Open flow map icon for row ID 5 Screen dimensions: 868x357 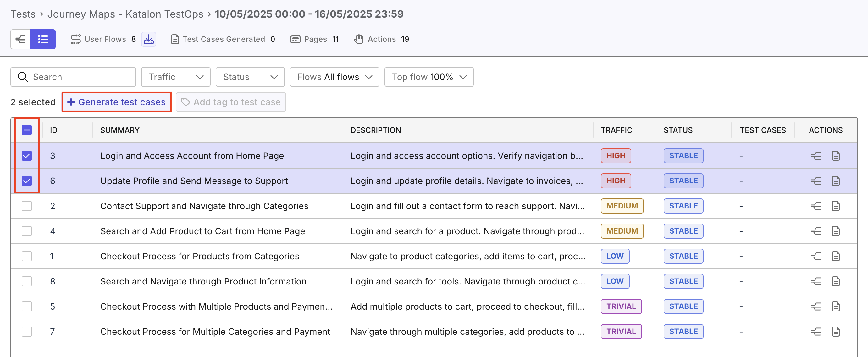tap(815, 306)
